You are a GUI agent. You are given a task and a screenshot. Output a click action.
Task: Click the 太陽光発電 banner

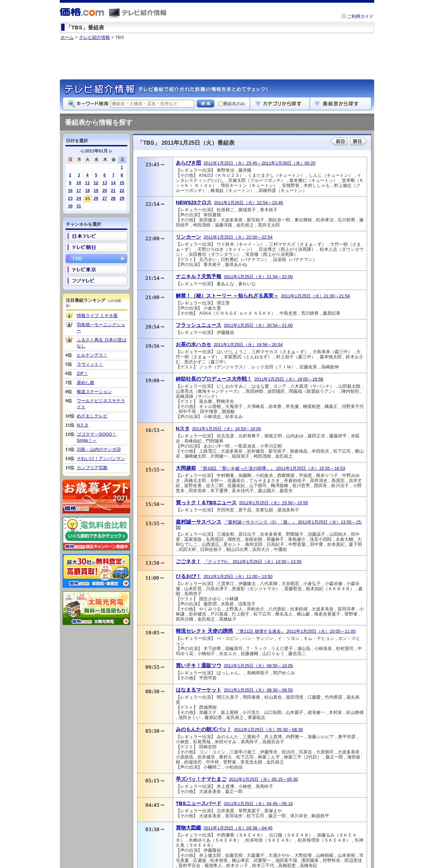pos(96,608)
